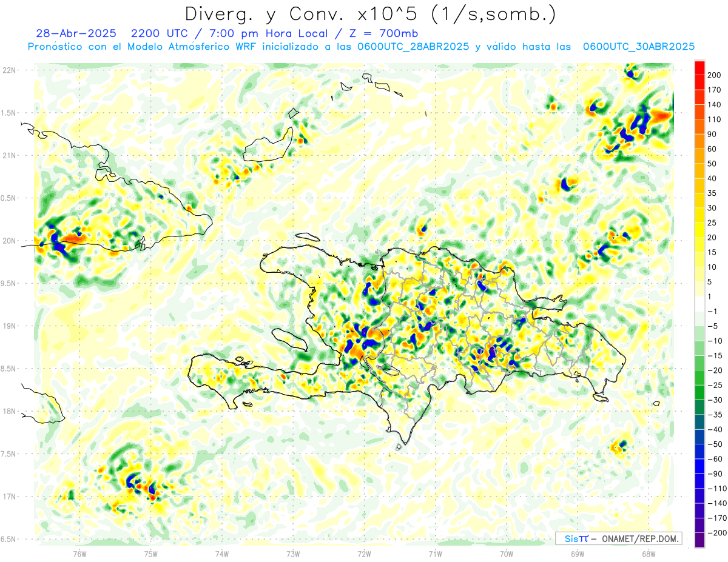Click the 68W longitude axis label

point(649,553)
